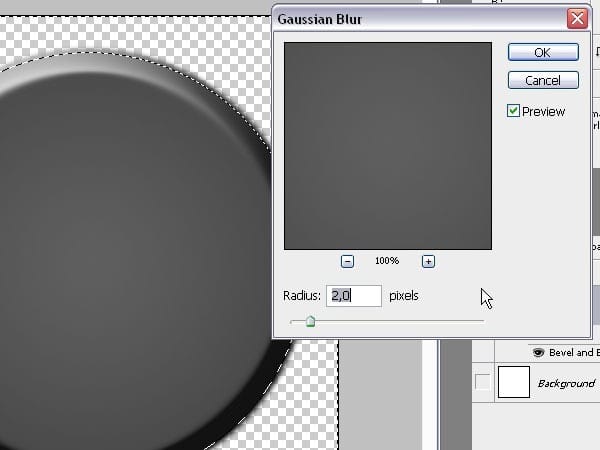The image size is (600, 450).
Task: Click the 100% zoom level label
Action: [x=387, y=261]
